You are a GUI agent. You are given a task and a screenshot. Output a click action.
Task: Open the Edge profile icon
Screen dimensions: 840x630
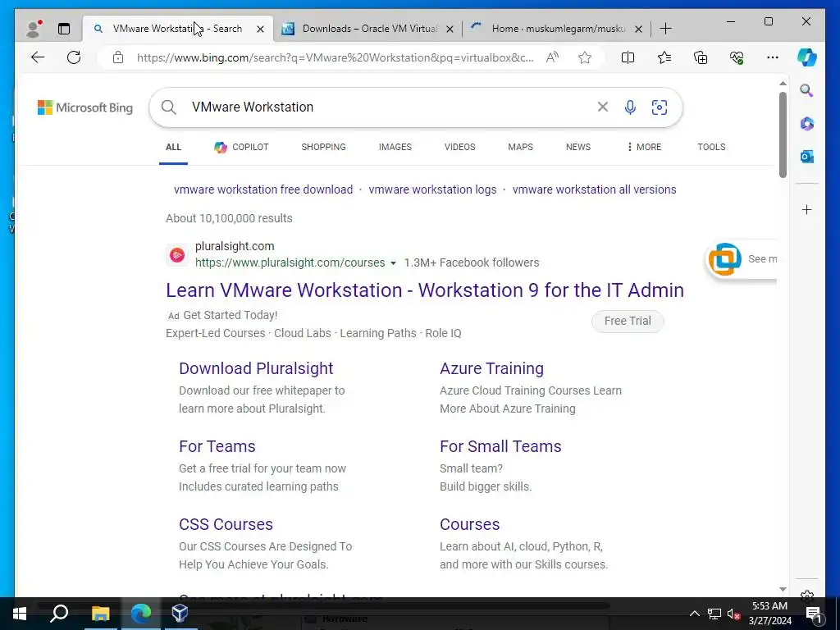pos(34,29)
